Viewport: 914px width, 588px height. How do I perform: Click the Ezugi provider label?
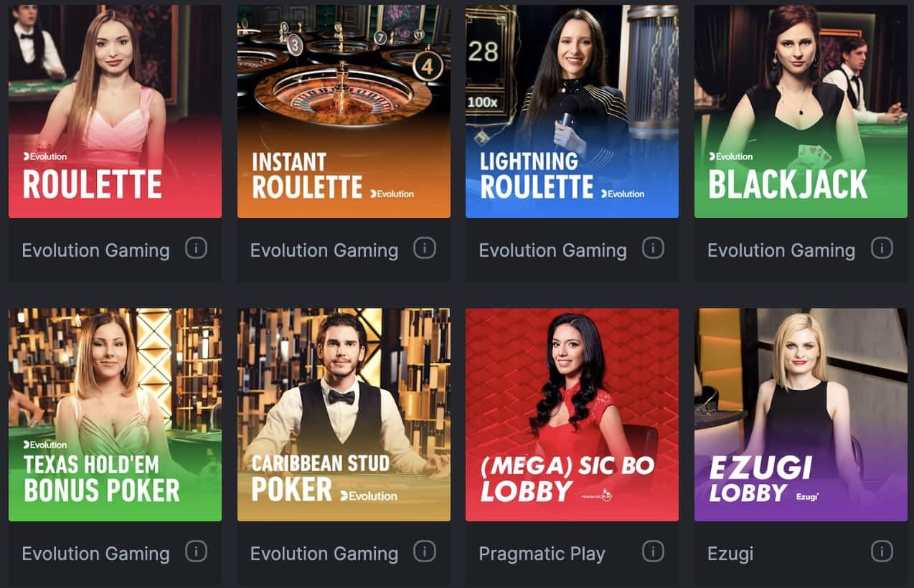click(730, 554)
